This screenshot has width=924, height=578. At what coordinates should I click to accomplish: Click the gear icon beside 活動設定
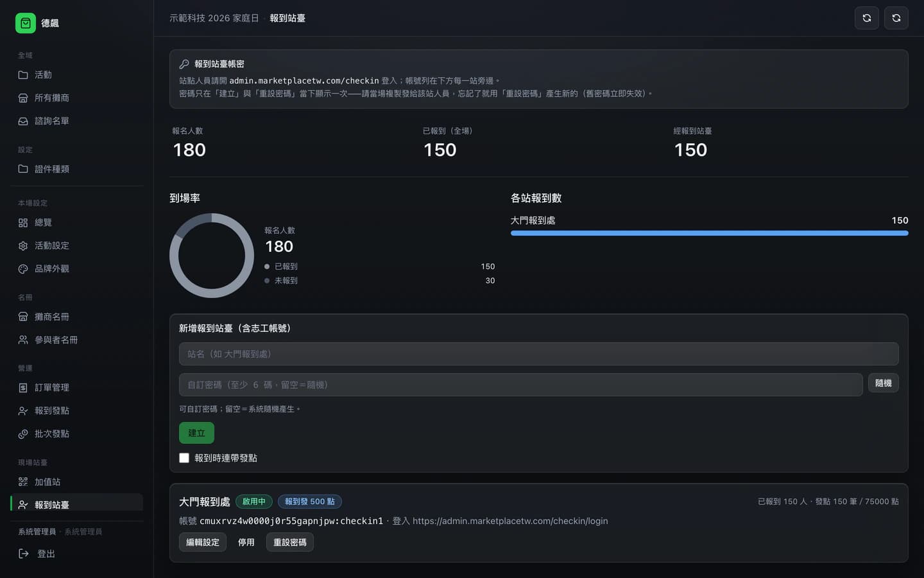point(23,245)
